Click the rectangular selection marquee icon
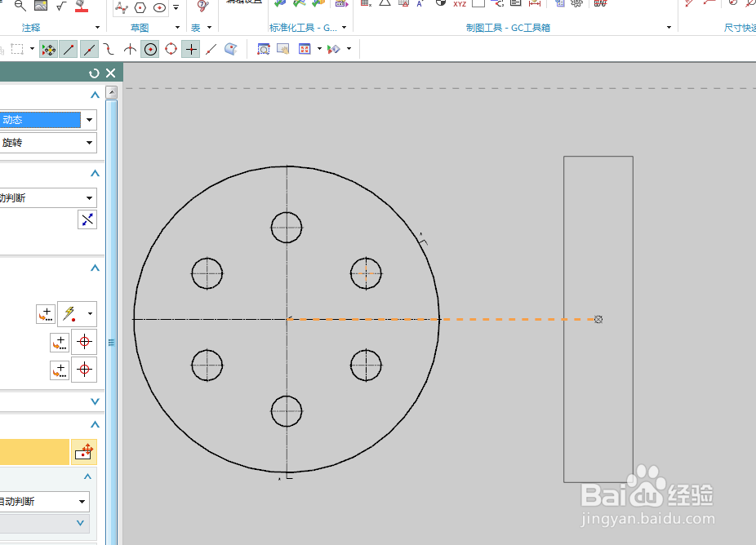 pos(17,49)
